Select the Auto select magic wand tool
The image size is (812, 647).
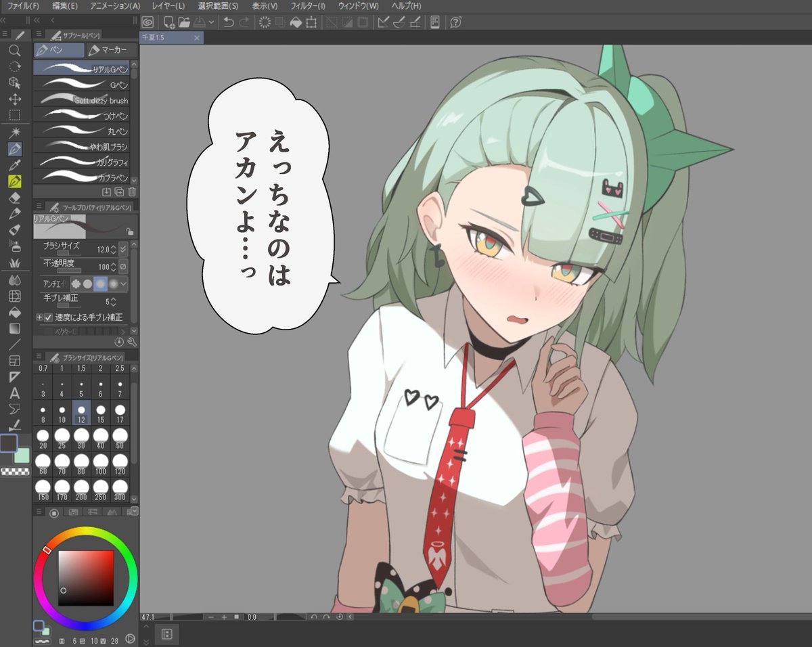pyautogui.click(x=14, y=133)
